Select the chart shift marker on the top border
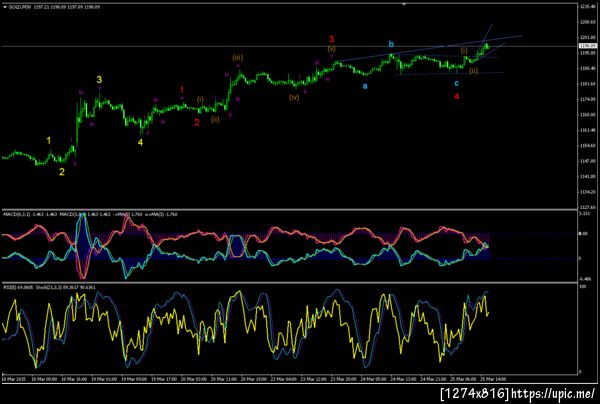This screenshot has height=404, width=600. pos(404,4)
